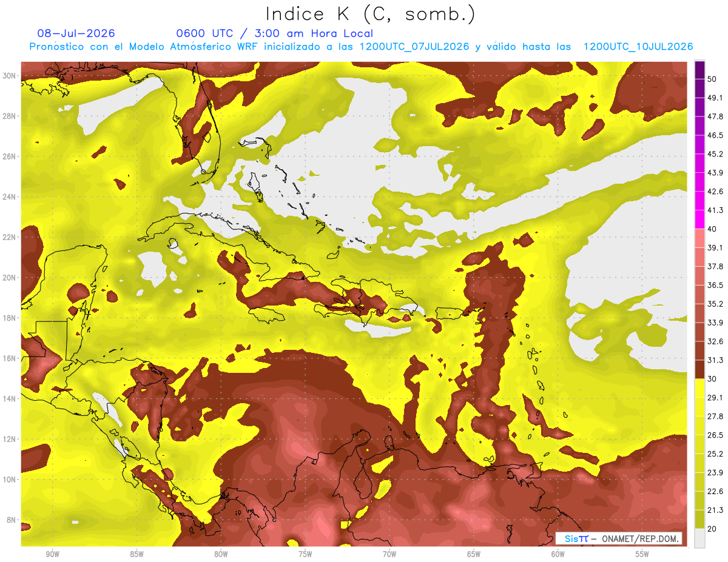Pick the dark purple swatch between 50 and 49.1
728x562 pixels.
coord(699,89)
